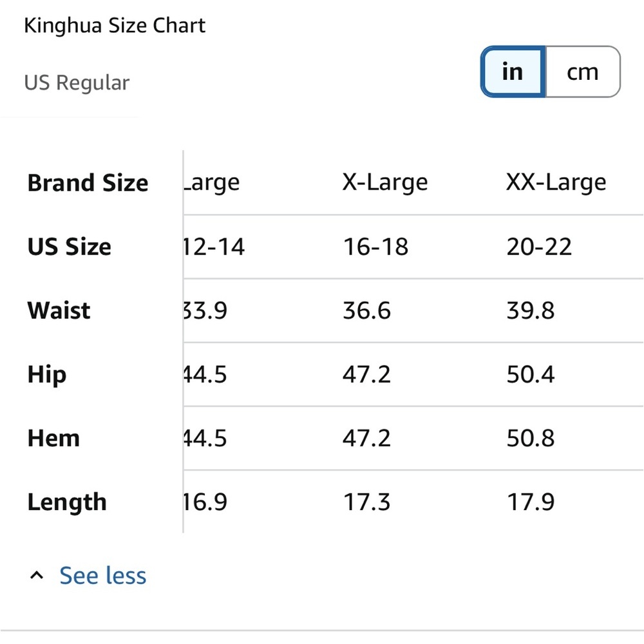Click the XX-Large column heading

coord(556,183)
